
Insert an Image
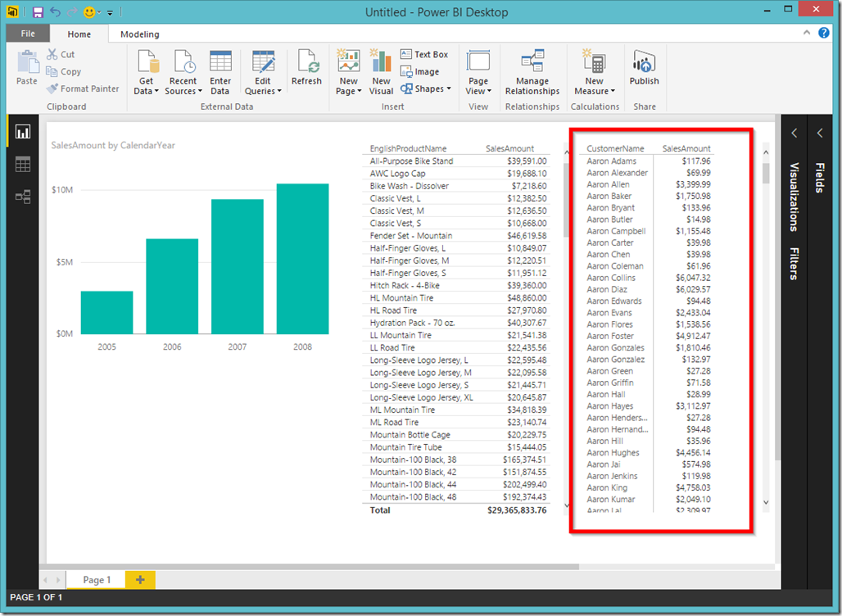coord(420,71)
